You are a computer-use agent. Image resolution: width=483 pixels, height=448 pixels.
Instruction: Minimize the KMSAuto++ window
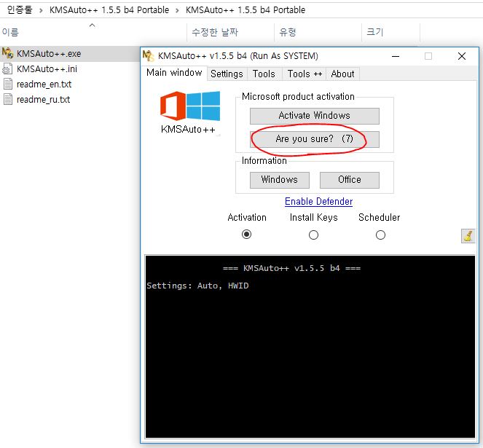(x=396, y=56)
